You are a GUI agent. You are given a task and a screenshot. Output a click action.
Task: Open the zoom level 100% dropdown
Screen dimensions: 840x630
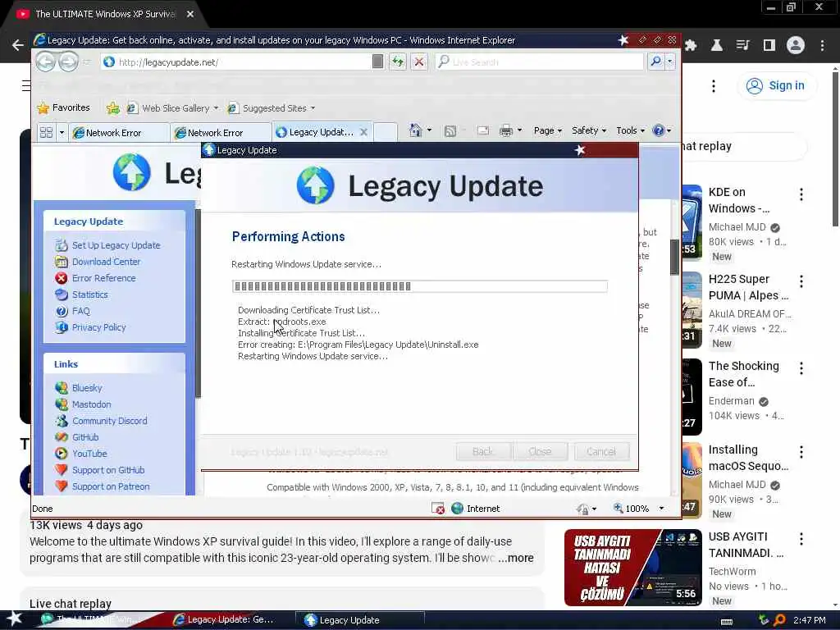tap(662, 509)
